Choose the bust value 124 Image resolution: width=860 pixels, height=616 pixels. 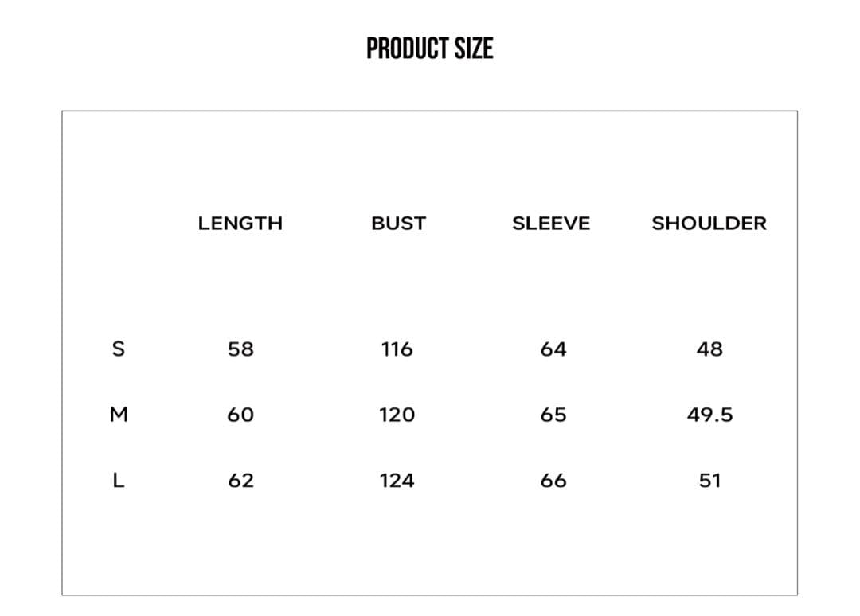[x=397, y=481]
